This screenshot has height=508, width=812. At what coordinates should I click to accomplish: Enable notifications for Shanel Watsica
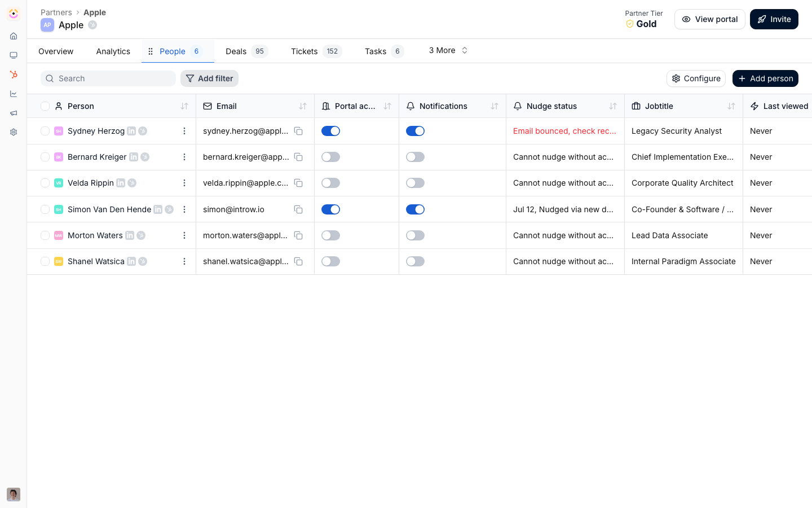tap(415, 261)
